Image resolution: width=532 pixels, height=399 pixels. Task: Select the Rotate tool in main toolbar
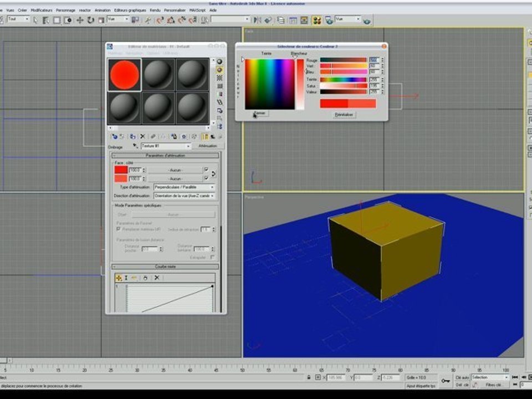[90, 20]
